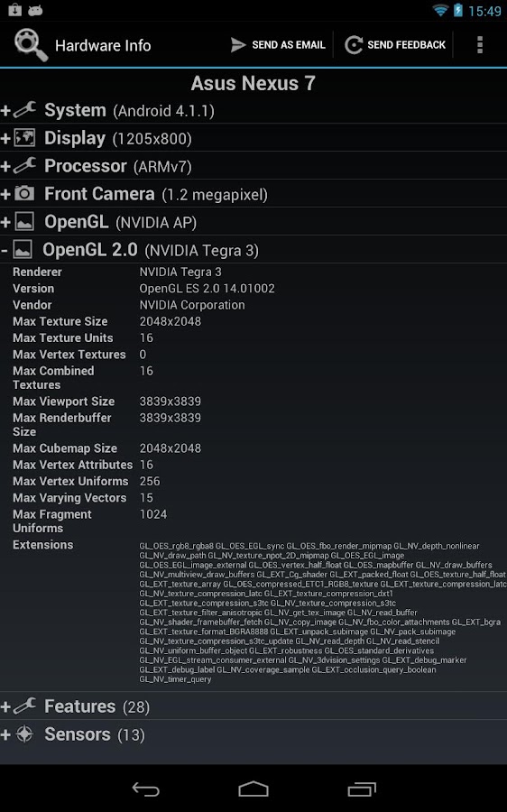
Task: Tap the Asus Nexus 7 device title
Action: coord(253,83)
